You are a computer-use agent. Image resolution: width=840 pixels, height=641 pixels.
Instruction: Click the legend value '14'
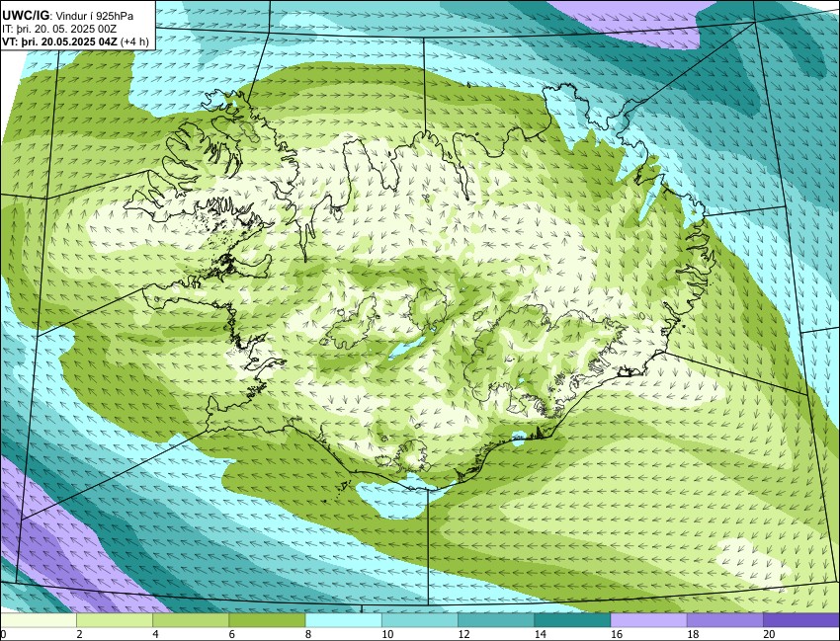click(x=540, y=634)
